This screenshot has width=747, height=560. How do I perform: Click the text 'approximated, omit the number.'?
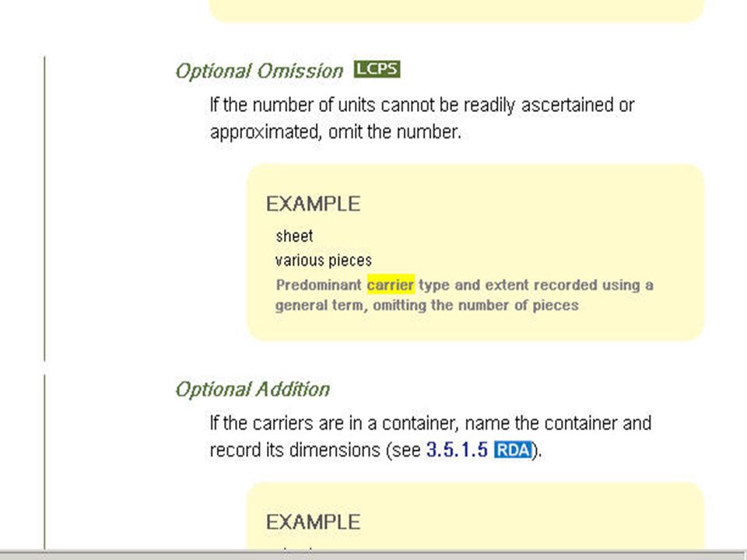tap(336, 131)
